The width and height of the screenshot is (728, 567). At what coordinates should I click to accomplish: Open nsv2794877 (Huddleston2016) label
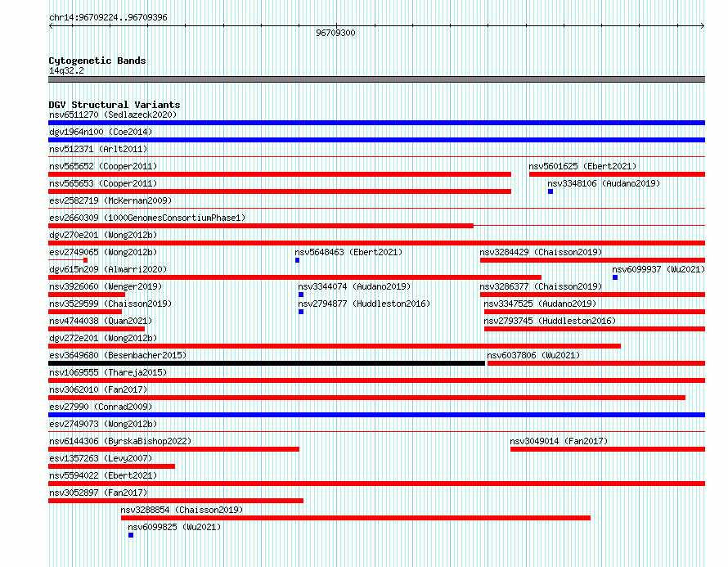click(364, 304)
